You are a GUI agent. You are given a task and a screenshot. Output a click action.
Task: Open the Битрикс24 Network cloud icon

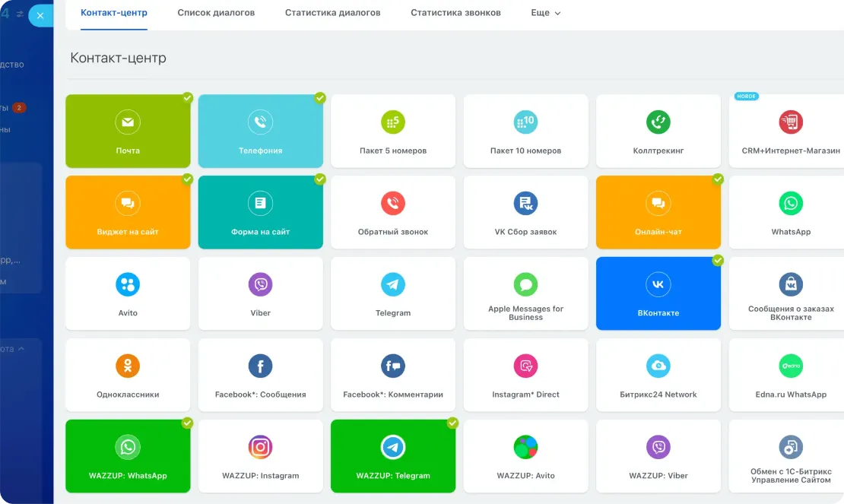click(x=658, y=366)
